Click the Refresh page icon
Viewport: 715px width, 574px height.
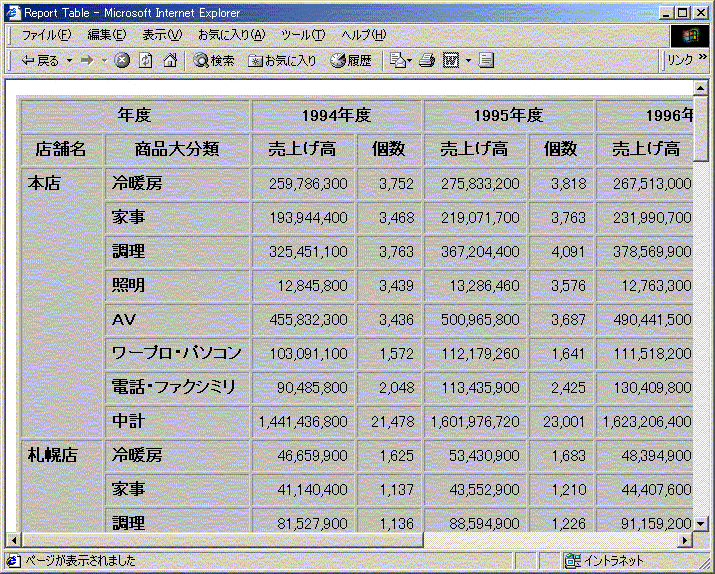point(145,60)
